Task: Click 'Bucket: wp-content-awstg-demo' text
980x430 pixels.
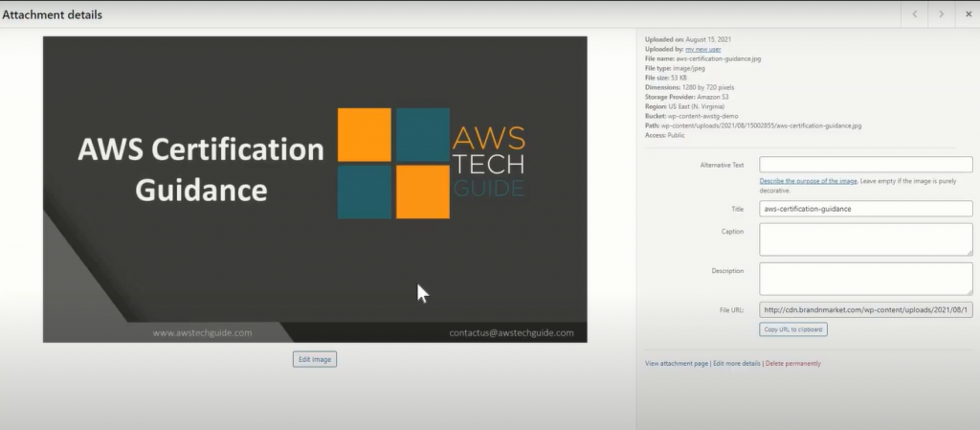Action: coord(691,116)
